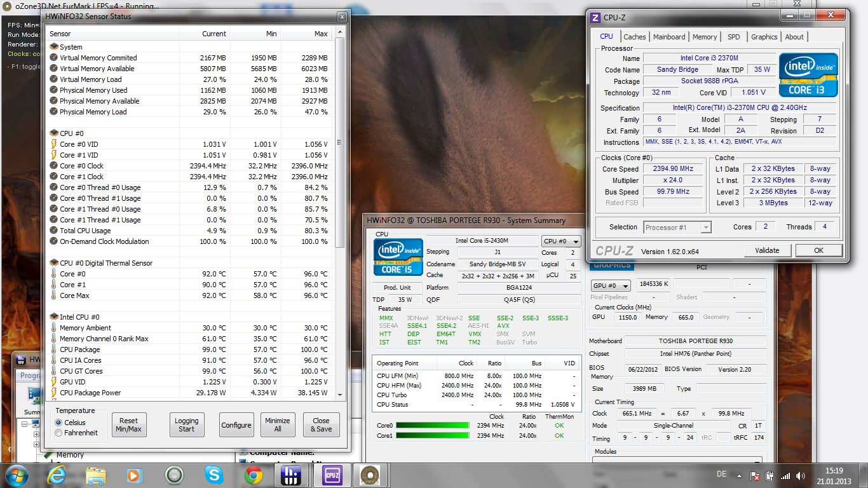Click the Current column header

point(205,34)
